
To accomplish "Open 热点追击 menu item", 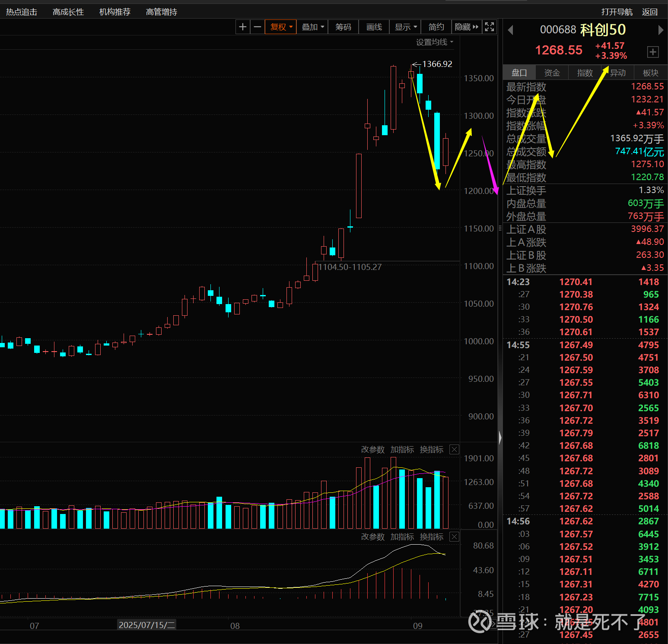I will coord(22,12).
